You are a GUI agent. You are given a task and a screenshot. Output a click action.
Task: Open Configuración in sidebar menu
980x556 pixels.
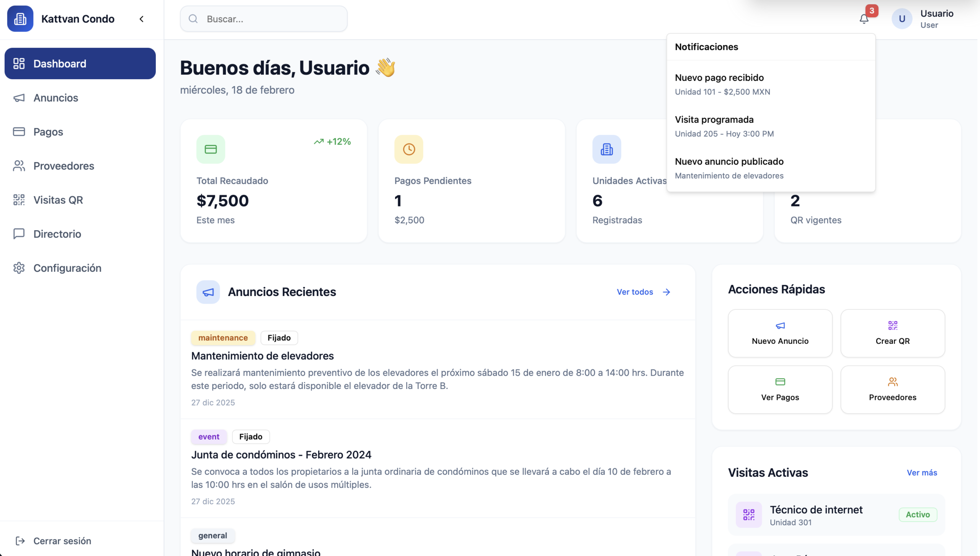point(67,268)
